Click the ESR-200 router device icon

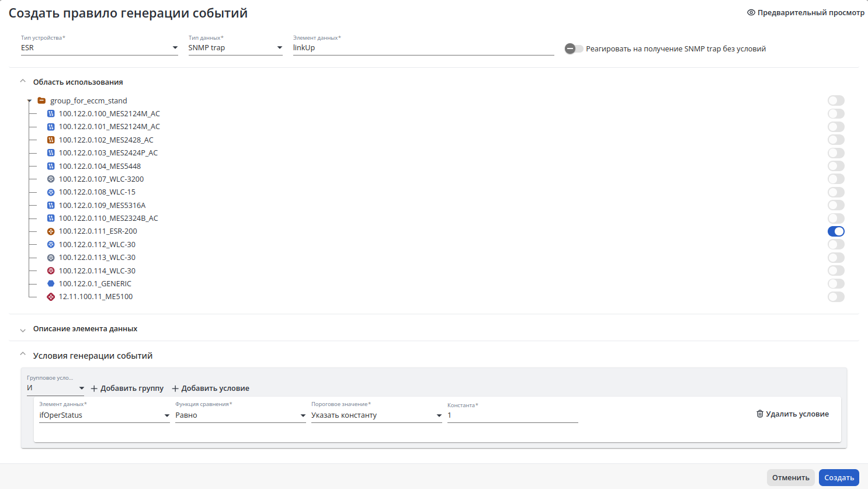click(x=51, y=231)
